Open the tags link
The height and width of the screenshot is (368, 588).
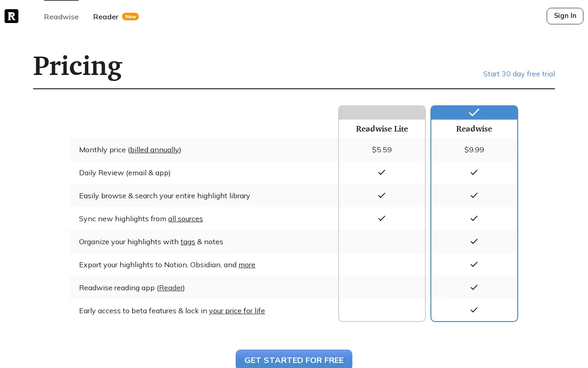point(188,242)
